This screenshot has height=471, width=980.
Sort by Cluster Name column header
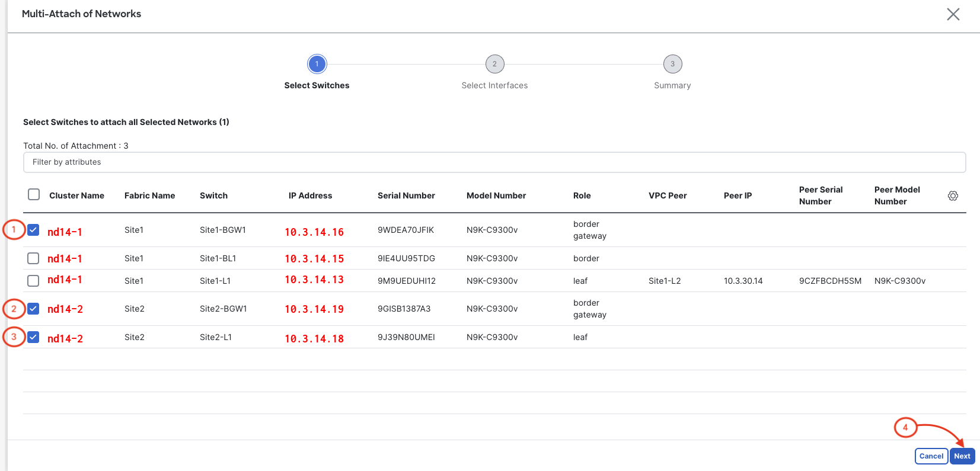click(76, 196)
